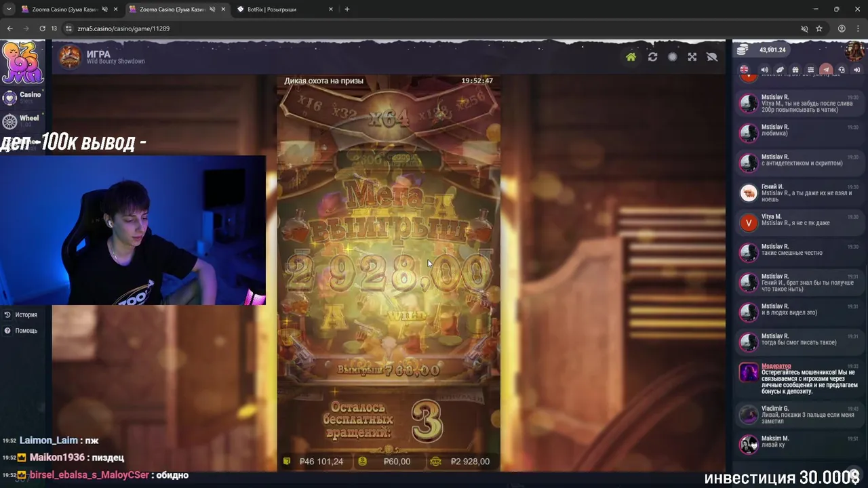This screenshot has width=868, height=488.
Task: Go to the casino home via green house icon
Action: click(x=631, y=57)
